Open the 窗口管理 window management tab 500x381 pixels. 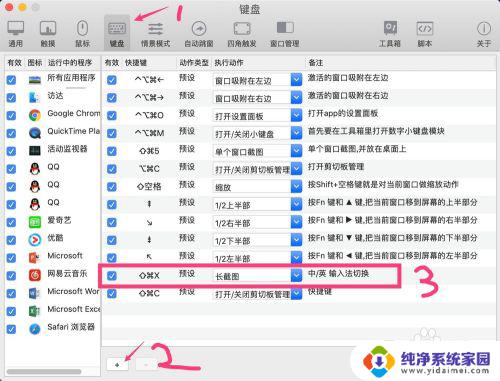(x=285, y=34)
